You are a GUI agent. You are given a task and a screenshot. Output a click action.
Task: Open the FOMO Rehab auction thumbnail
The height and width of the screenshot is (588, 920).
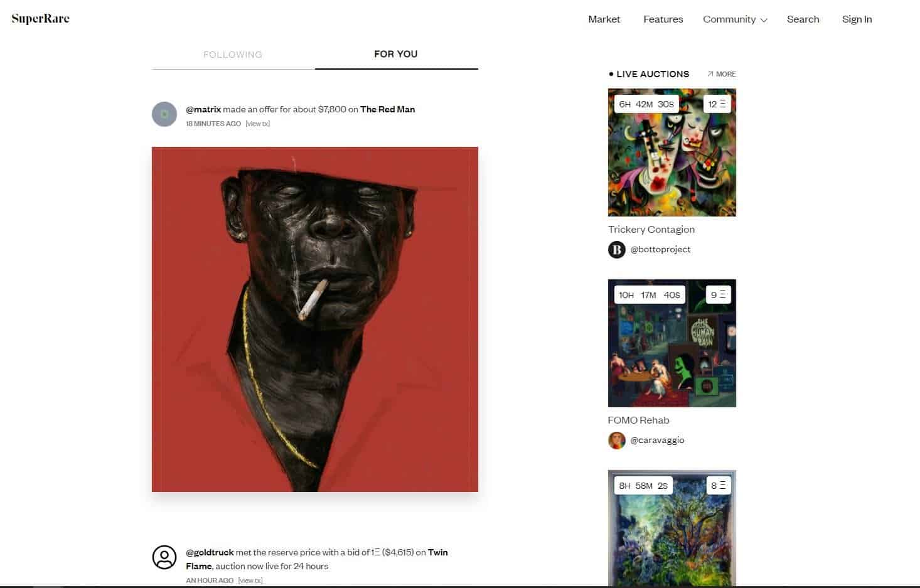pos(671,343)
